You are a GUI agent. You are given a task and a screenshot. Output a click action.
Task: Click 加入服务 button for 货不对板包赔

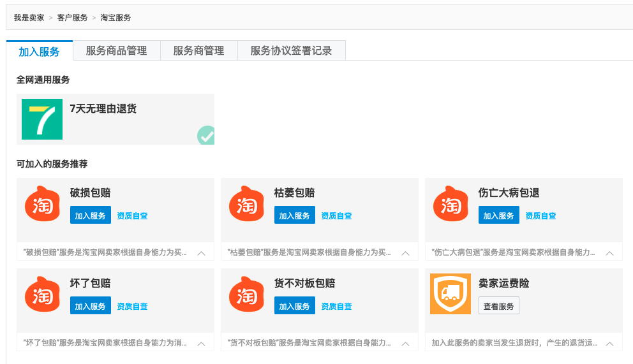click(295, 306)
